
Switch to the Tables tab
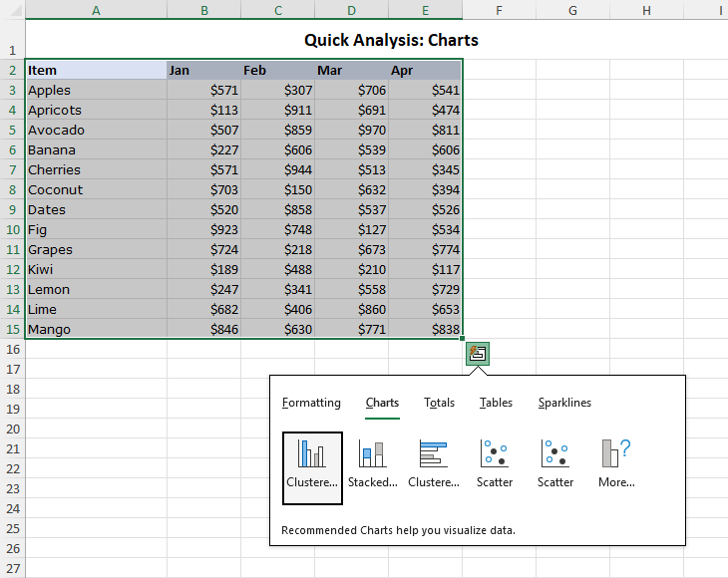(x=496, y=403)
